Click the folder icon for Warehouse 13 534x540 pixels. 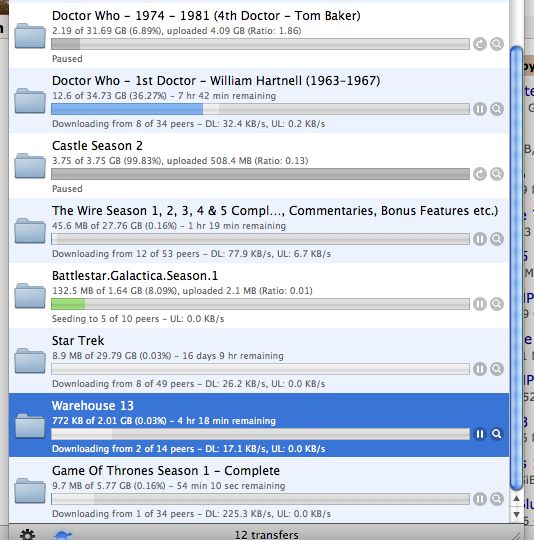click(x=30, y=426)
